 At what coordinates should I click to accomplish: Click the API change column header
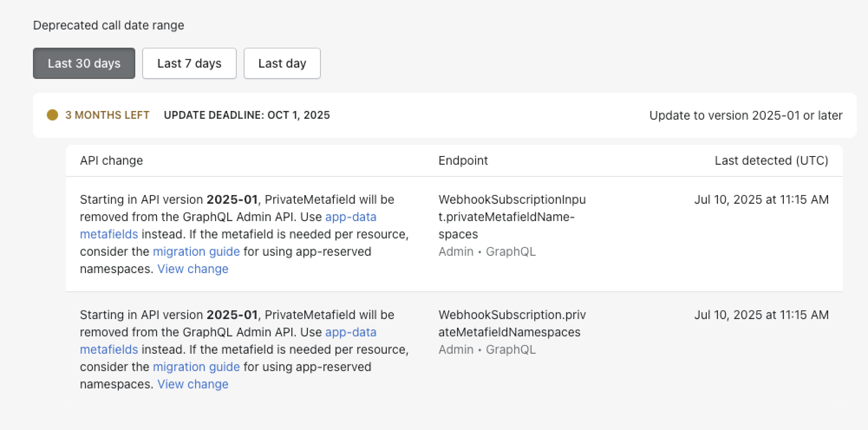coord(111,160)
